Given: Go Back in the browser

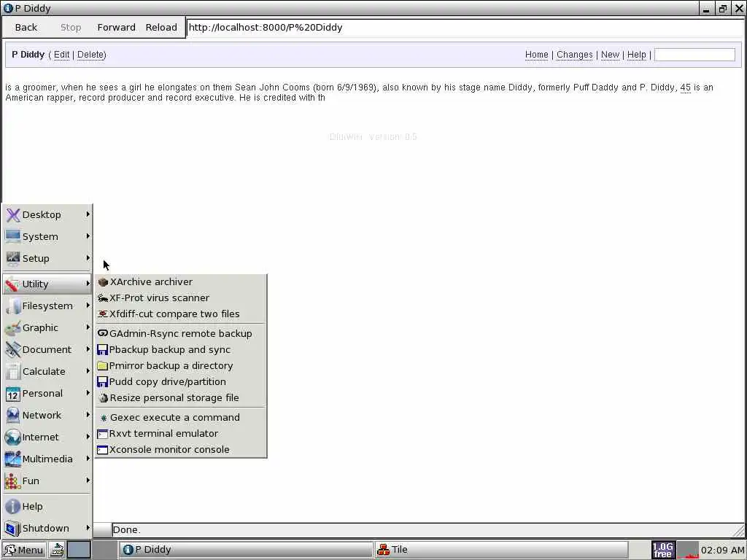Looking at the screenshot, I should 26,28.
